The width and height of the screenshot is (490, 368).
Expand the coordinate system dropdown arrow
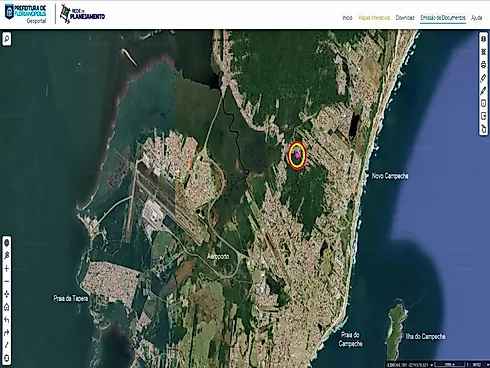[x=432, y=365]
